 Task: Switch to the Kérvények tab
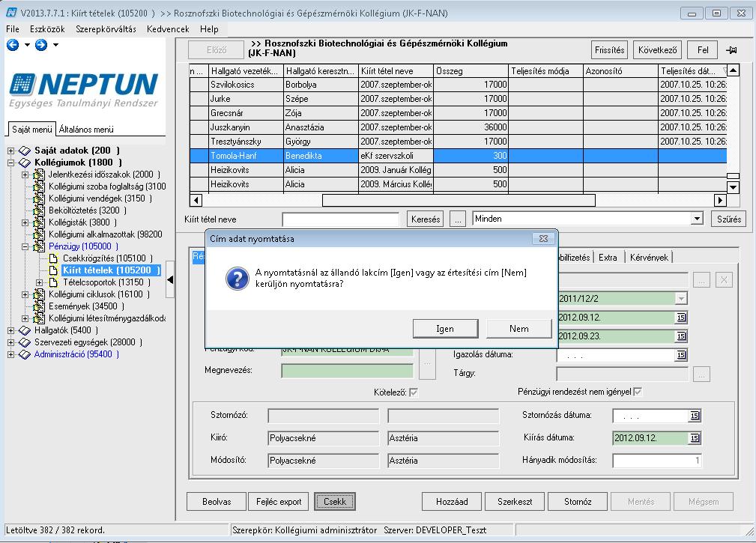click(649, 258)
